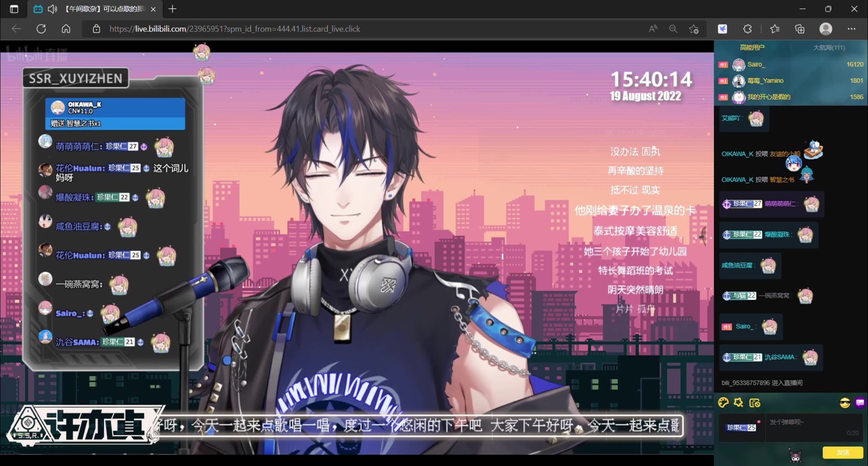Screen dimensions: 868x466
Task: Click the star magic-wand effects icon
Action: tap(739, 403)
